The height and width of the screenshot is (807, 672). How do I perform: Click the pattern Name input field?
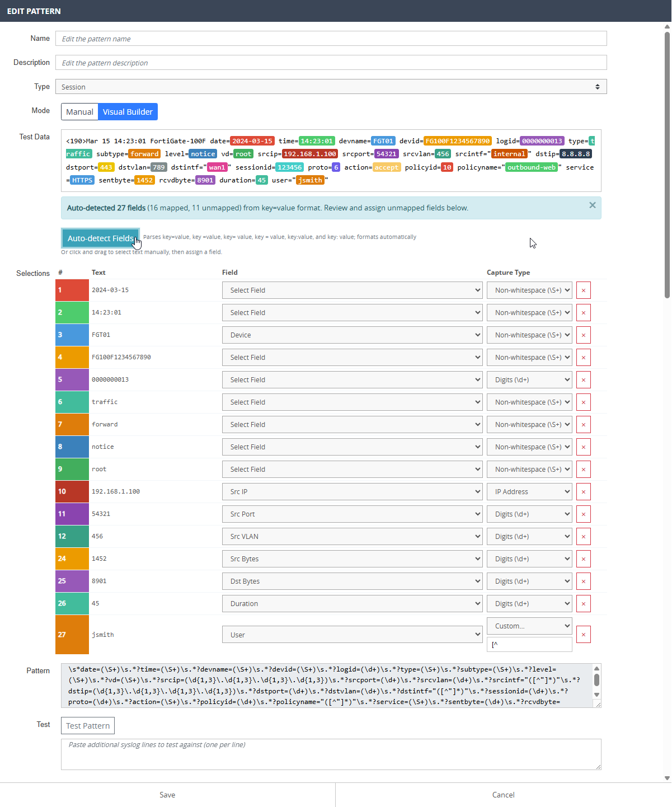coord(331,39)
